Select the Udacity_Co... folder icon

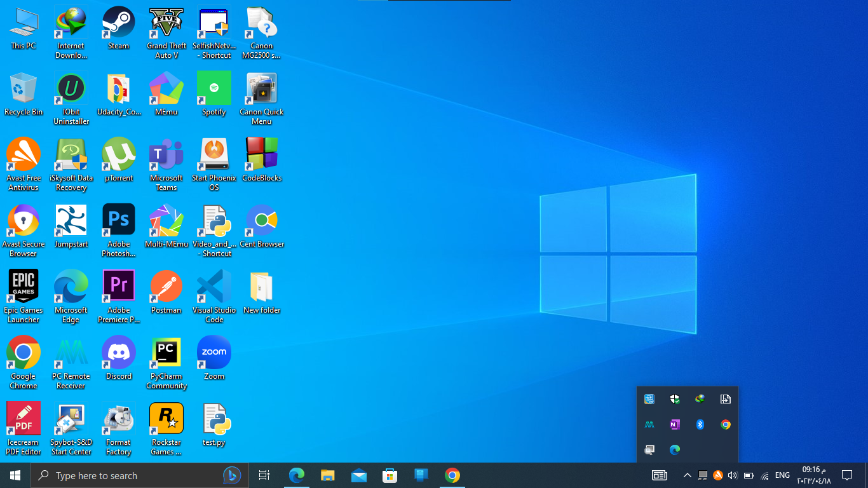pos(119,95)
